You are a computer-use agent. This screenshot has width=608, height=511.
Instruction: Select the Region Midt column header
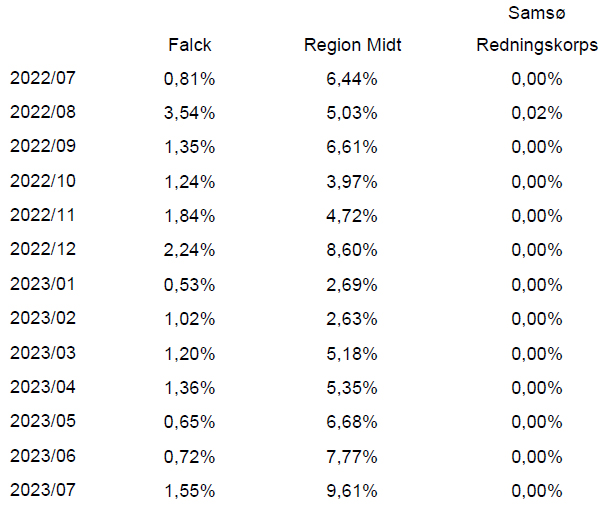click(x=352, y=45)
